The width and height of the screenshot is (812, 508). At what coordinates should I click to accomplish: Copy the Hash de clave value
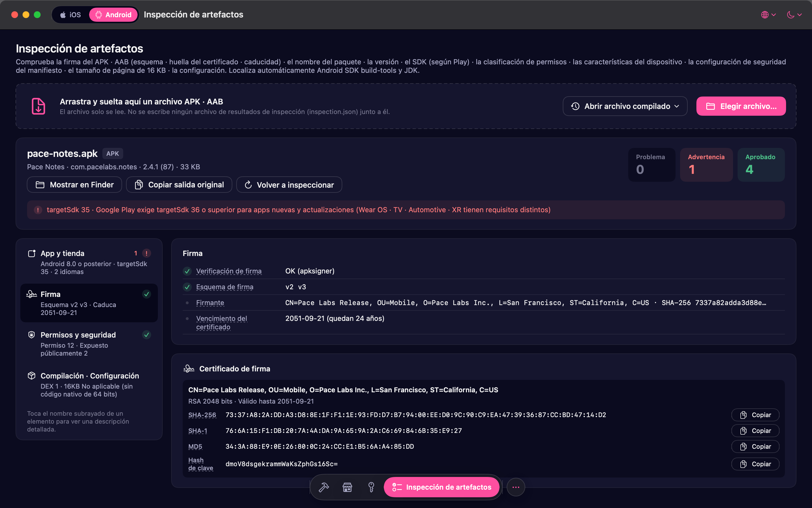(755, 464)
